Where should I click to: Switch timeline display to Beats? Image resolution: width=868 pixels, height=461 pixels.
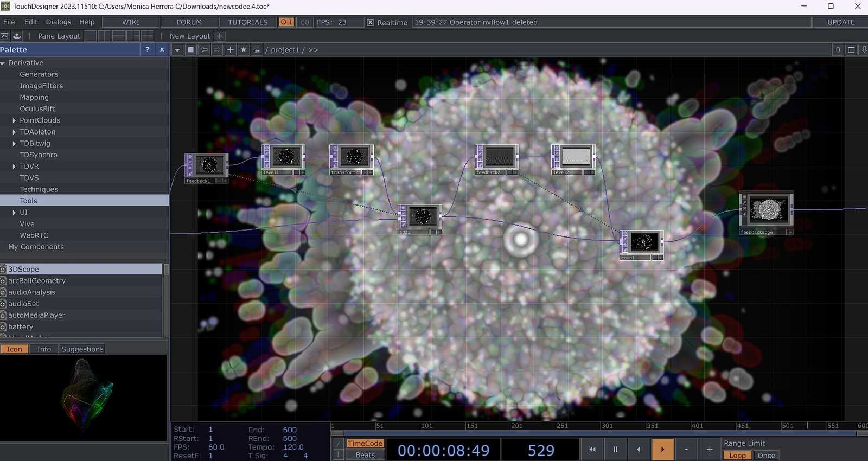365,455
